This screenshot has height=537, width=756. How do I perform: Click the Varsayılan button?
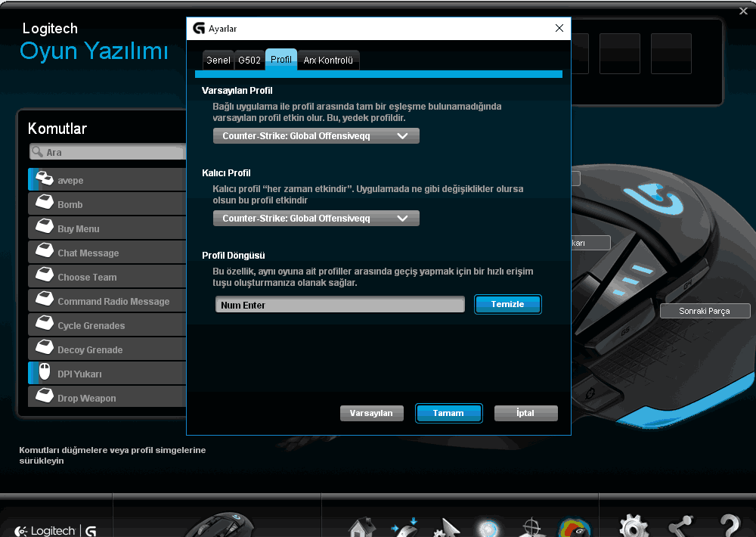pyautogui.click(x=371, y=414)
